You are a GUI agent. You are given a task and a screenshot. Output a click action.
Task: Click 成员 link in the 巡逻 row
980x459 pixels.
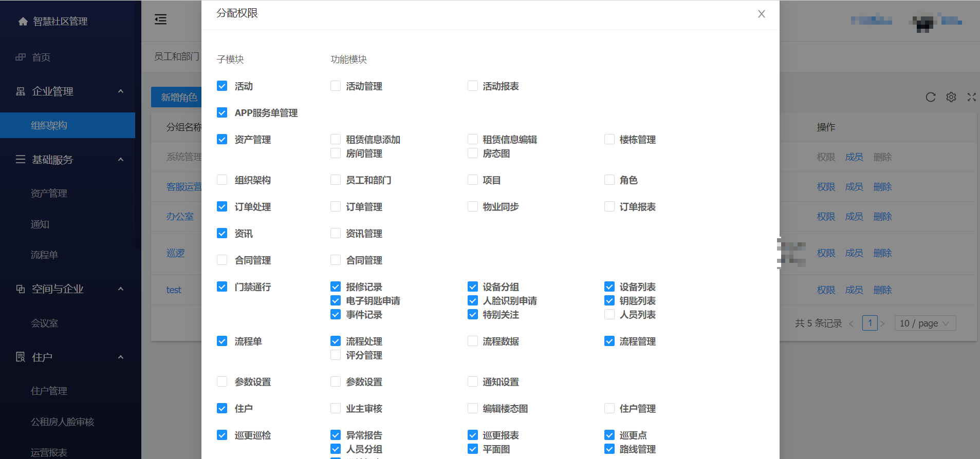pos(854,253)
